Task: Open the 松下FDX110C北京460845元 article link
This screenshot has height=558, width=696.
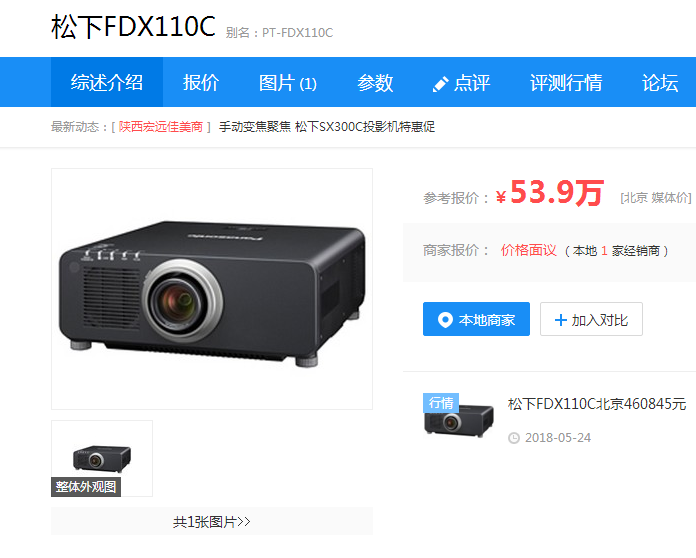Action: (597, 404)
